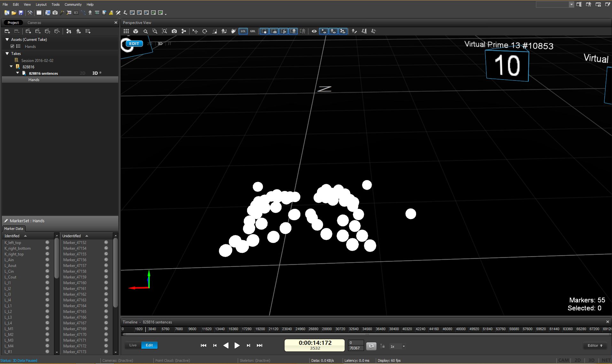The width and height of the screenshot is (612, 364).
Task: Open the Layout menu
Action: pyautogui.click(x=41, y=4)
